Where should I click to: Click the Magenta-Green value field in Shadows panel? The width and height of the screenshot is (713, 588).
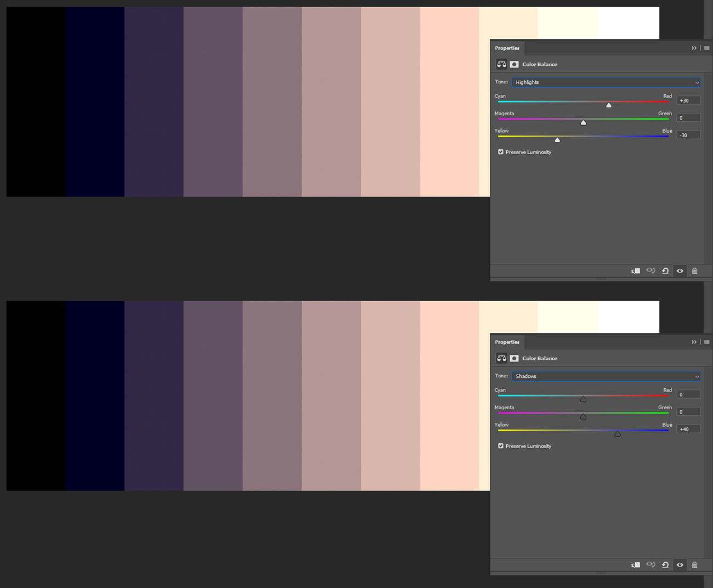click(689, 412)
